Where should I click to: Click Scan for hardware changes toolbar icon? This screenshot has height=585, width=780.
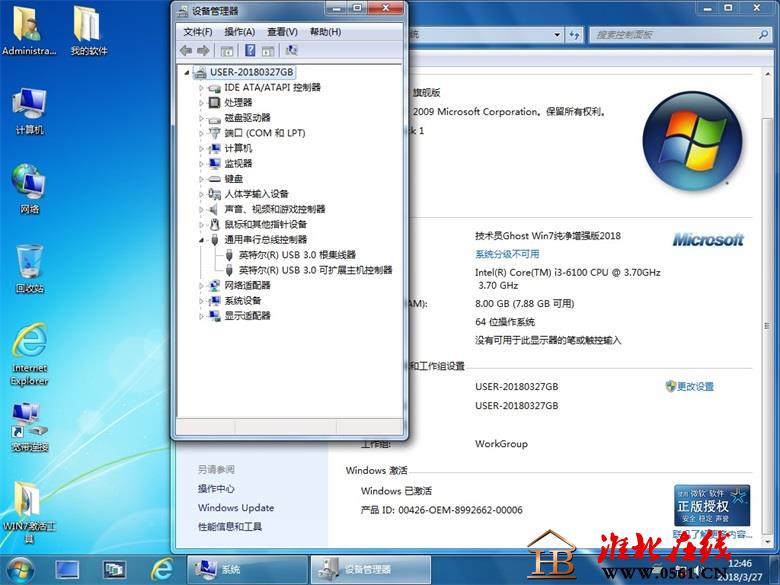click(x=291, y=50)
